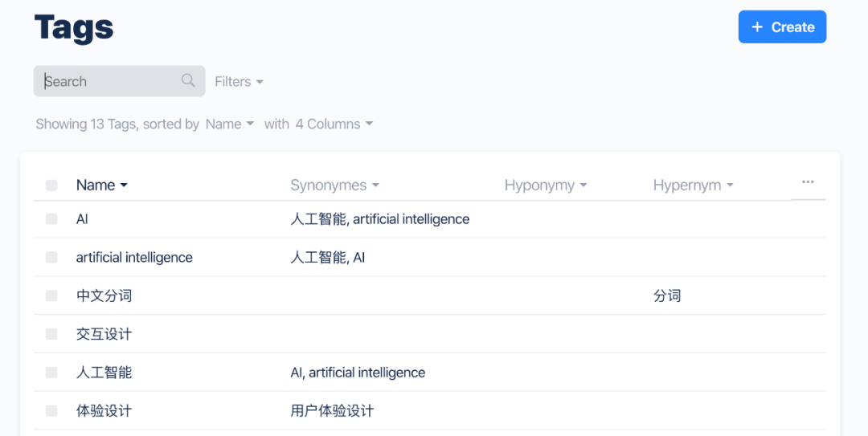Image resolution: width=868 pixels, height=436 pixels.
Task: Open the Filters dropdown
Action: [x=239, y=82]
